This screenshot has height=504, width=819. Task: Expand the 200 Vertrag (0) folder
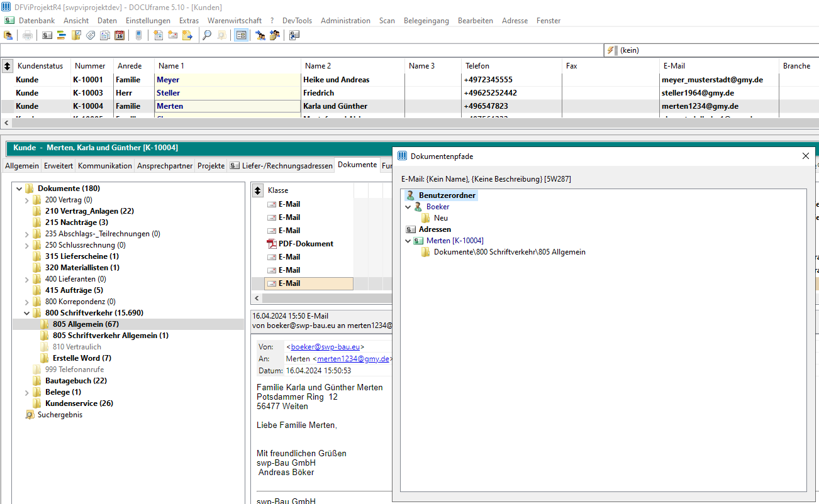27,200
